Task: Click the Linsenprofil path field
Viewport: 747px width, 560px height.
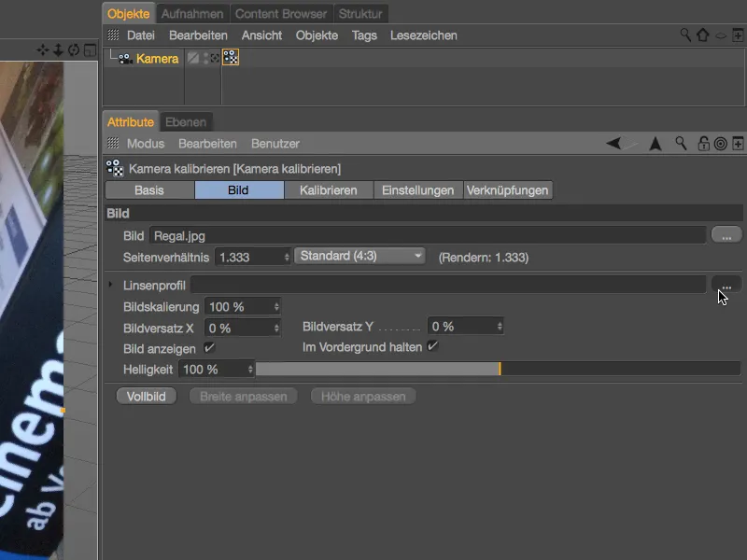Action: pos(448,285)
